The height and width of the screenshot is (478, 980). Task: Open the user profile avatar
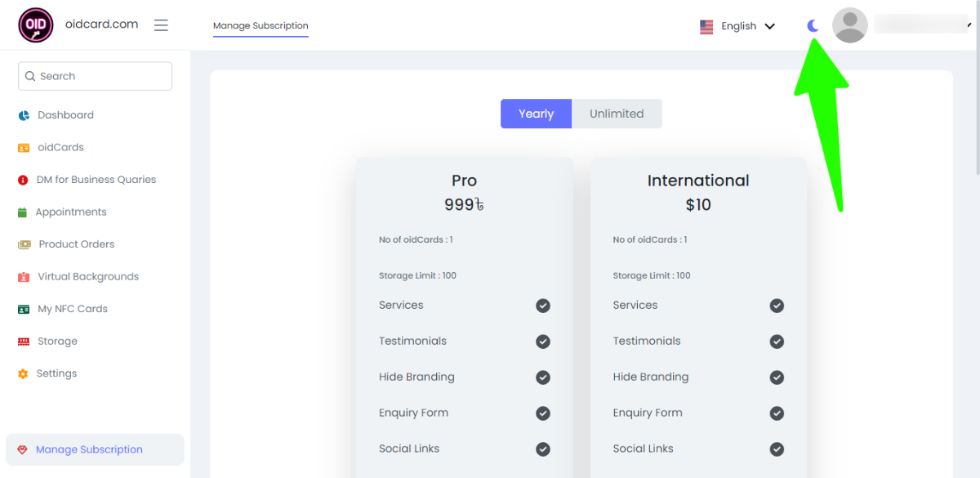849,25
